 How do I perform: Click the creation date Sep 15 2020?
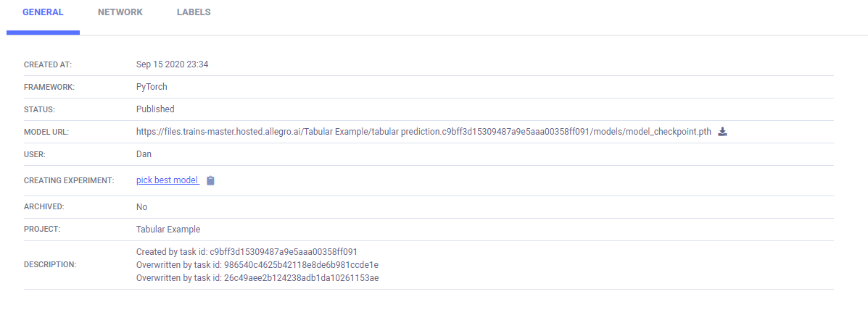click(173, 64)
